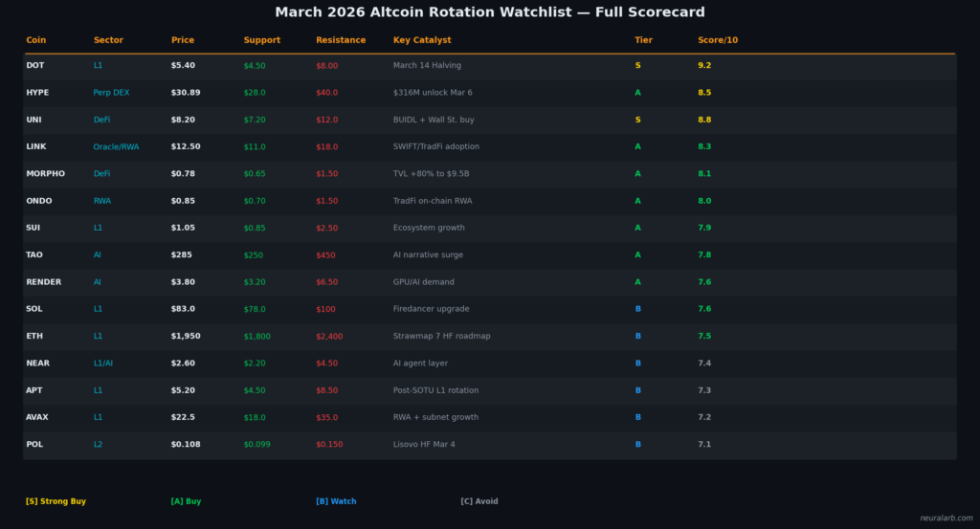Image resolution: width=980 pixels, height=529 pixels.
Task: Click the L1/AI sector for NEAR
Action: tap(103, 363)
